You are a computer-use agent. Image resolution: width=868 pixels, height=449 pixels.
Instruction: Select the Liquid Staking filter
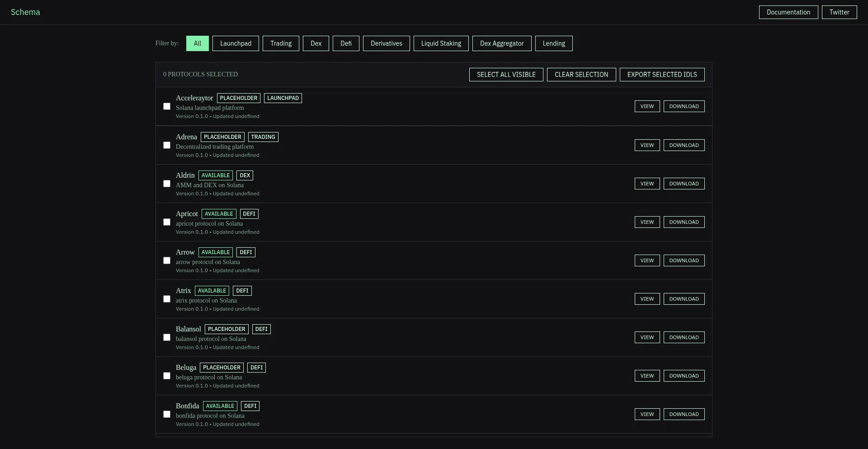click(x=441, y=43)
